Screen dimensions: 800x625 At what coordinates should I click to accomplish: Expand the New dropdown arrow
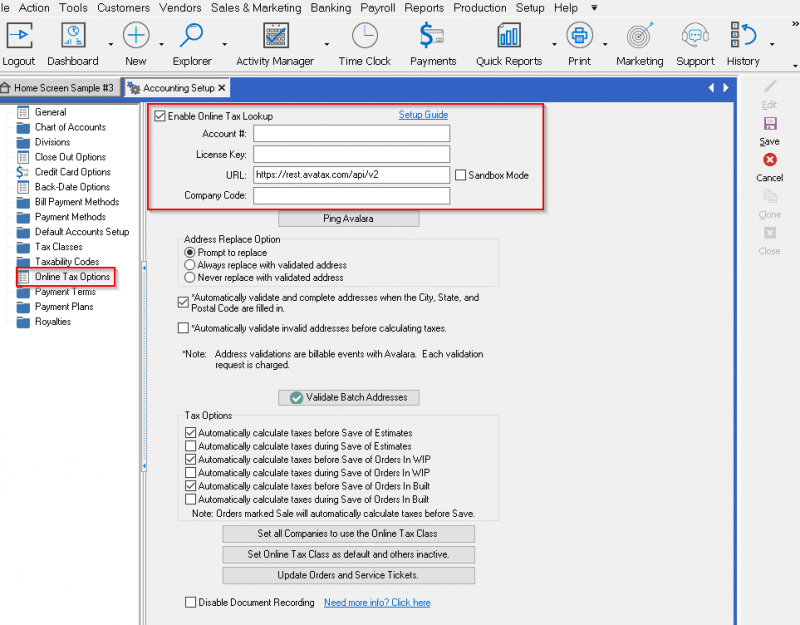pyautogui.click(x=162, y=44)
